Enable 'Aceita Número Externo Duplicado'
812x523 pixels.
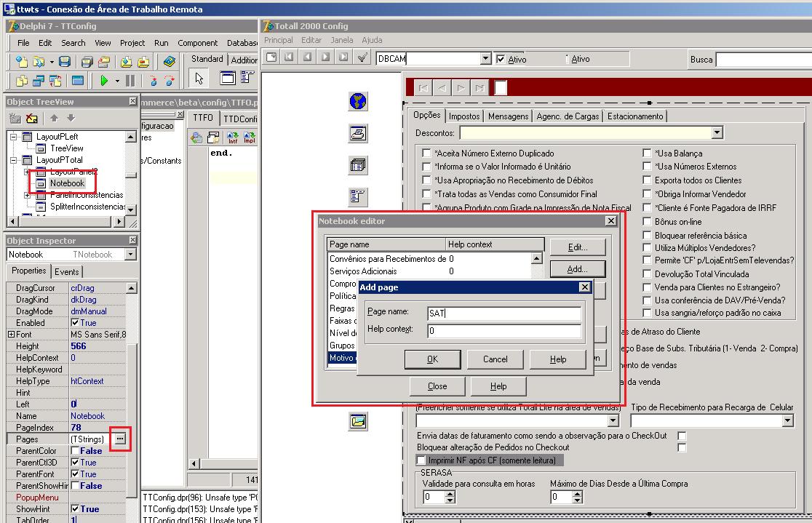(426, 153)
